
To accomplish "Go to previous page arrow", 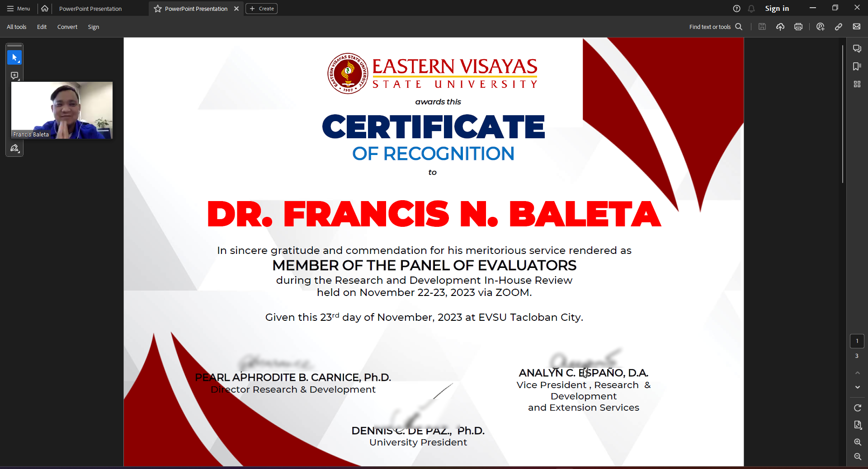I will pyautogui.click(x=857, y=373).
